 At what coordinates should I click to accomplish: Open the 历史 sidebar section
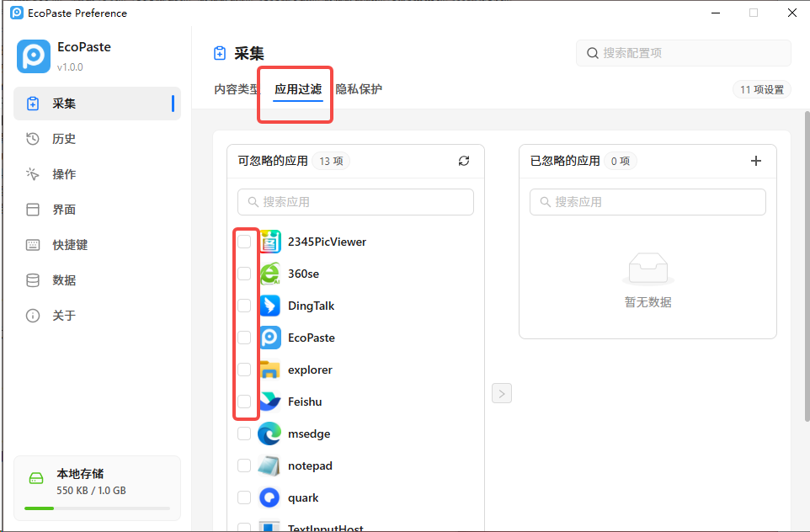(x=97, y=139)
